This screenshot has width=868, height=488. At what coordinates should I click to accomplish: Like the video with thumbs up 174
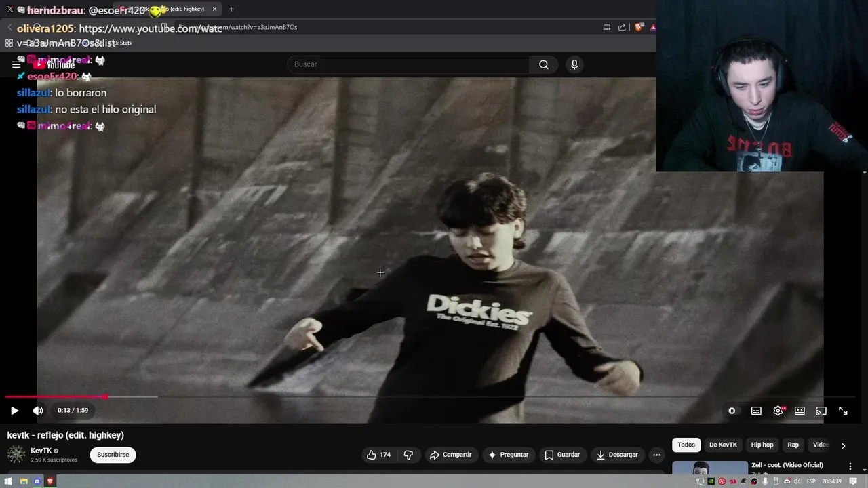pyautogui.click(x=379, y=455)
